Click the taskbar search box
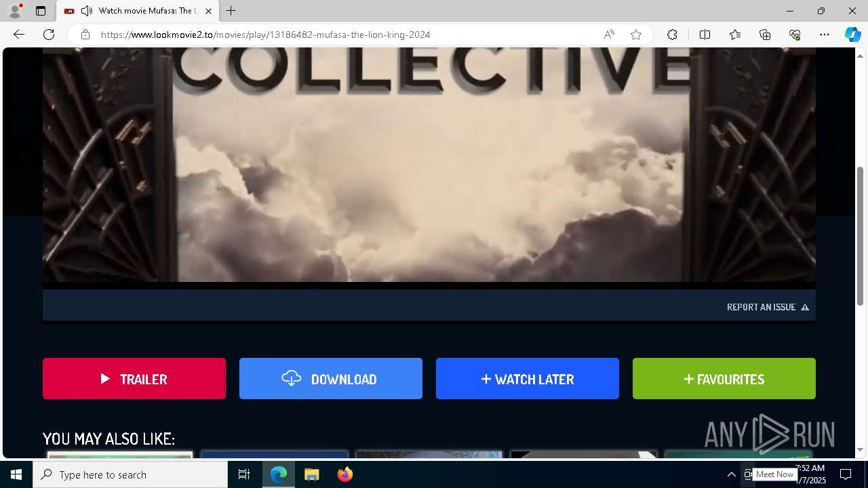 click(x=130, y=474)
